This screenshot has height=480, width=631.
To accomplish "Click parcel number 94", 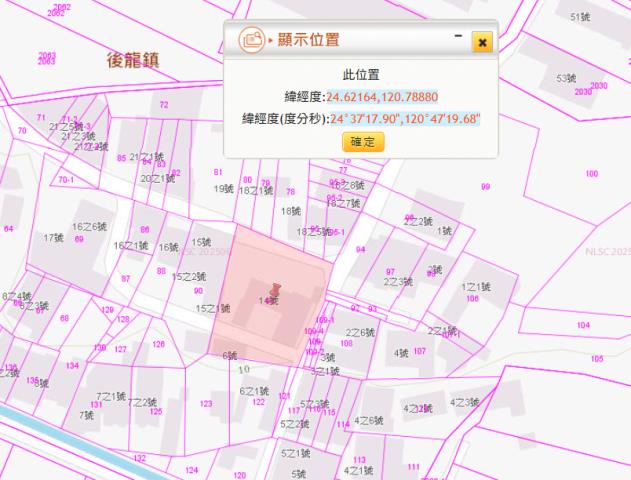I will 361,249.
